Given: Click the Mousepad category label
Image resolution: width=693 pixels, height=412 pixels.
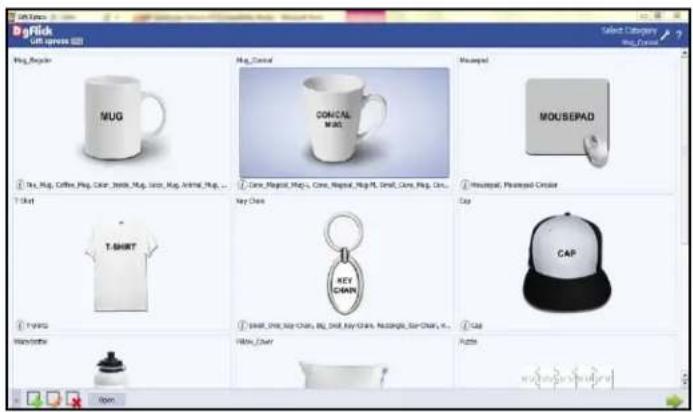Looking at the screenshot, I should click(x=474, y=60).
